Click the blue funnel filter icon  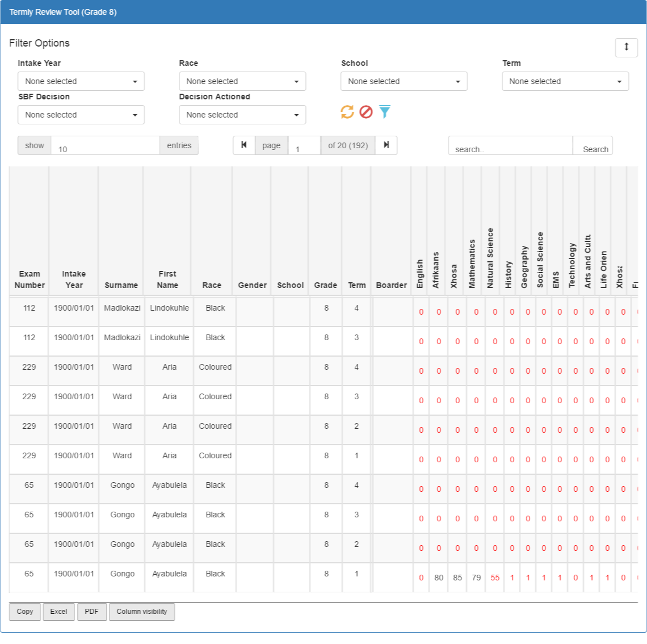click(385, 112)
